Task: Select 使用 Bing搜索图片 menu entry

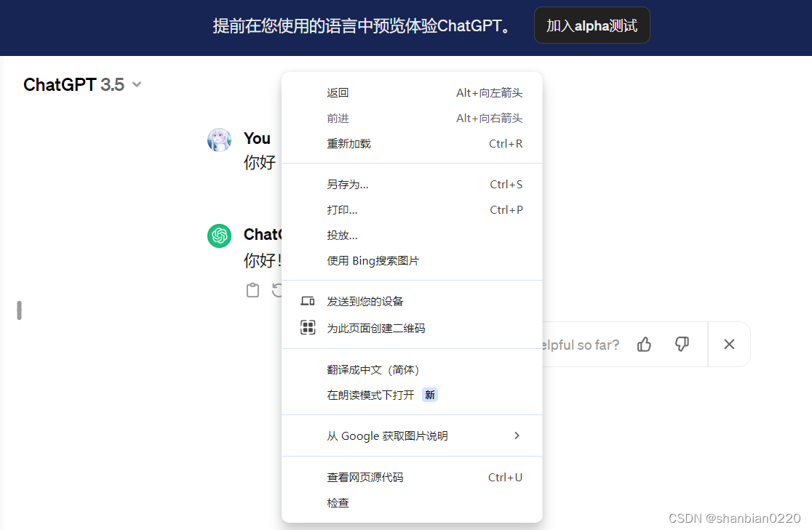Action: point(412,261)
